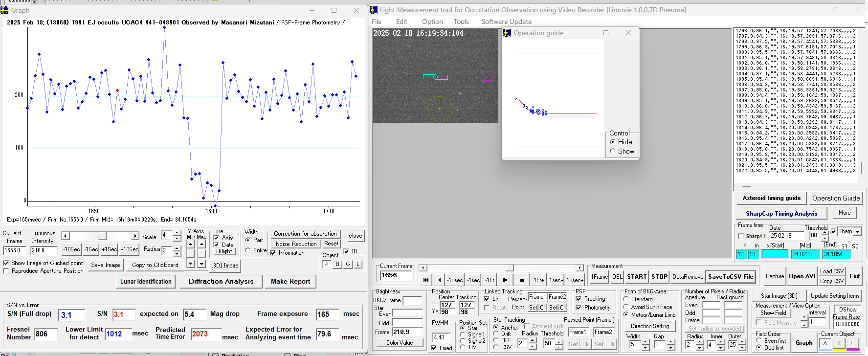This screenshot has height=356, width=868.
Task: Uncheck the PSF Photometry checkbox
Action: [579, 308]
